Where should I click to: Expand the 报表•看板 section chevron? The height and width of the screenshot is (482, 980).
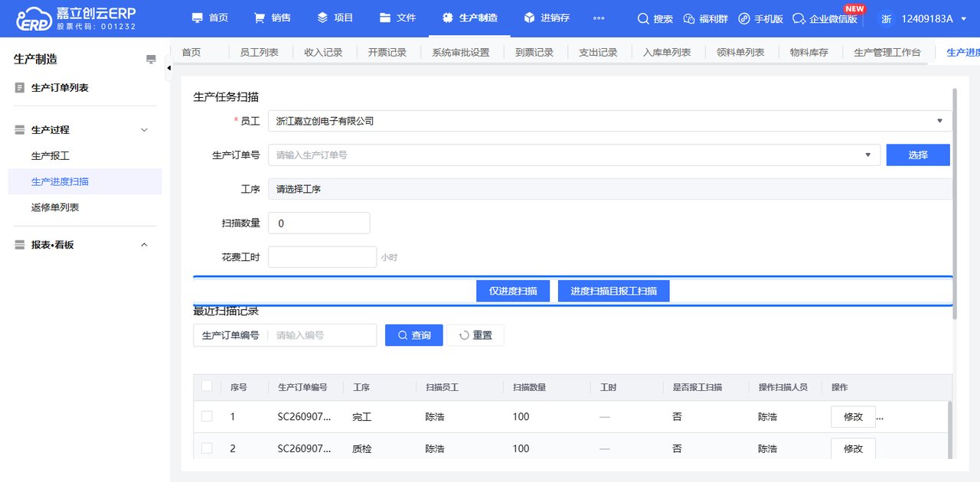point(144,245)
